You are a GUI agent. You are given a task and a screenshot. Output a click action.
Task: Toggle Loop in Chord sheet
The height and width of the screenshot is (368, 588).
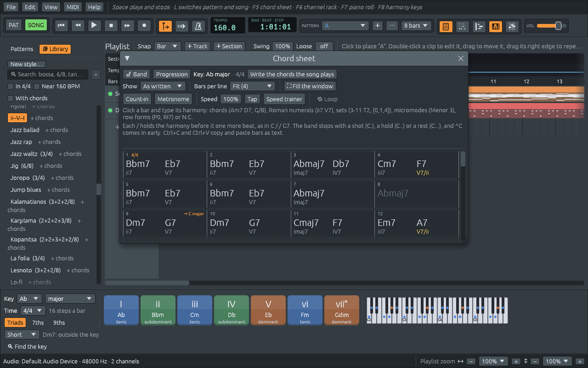pos(327,99)
